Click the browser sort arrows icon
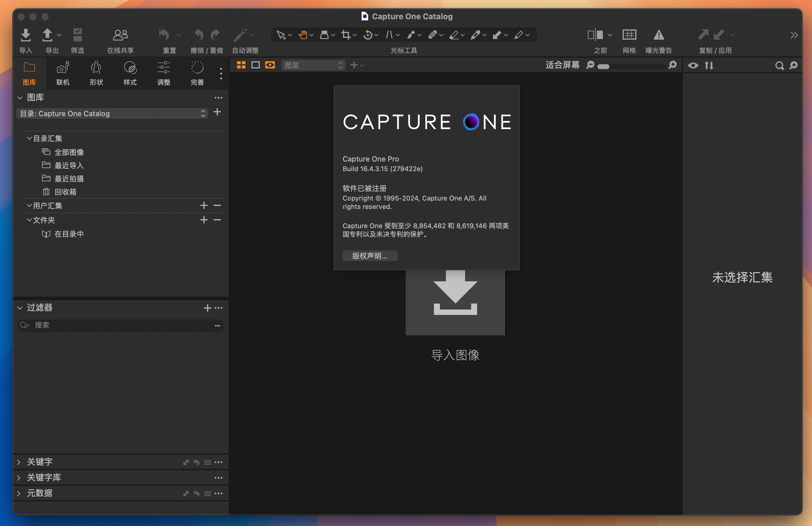This screenshot has width=812, height=526. [x=709, y=65]
